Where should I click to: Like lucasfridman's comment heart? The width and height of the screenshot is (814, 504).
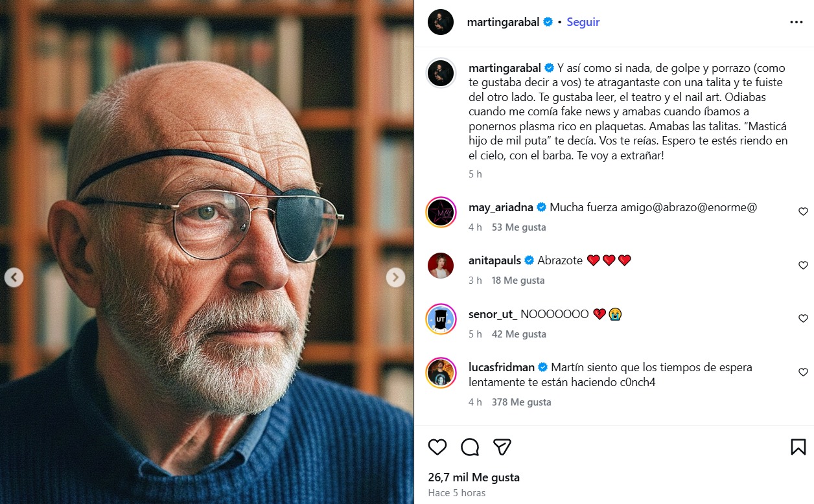pyautogui.click(x=803, y=372)
